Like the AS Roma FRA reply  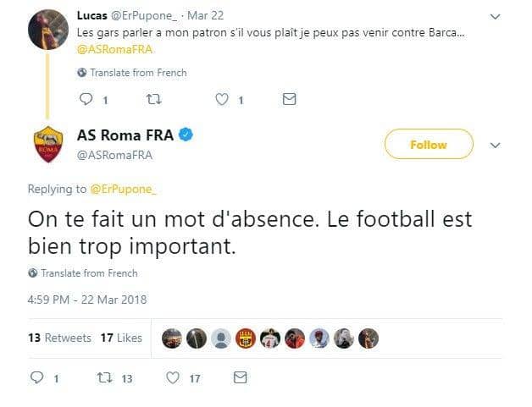click(x=172, y=378)
